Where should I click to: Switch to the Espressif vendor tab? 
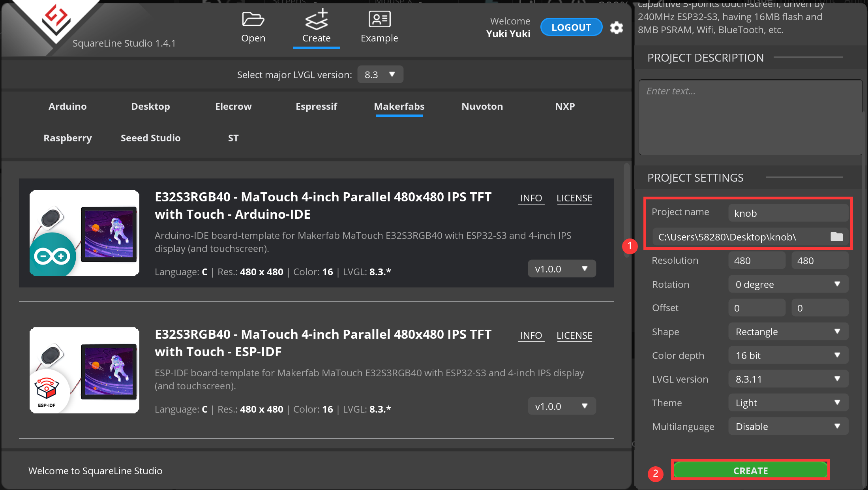(x=316, y=106)
